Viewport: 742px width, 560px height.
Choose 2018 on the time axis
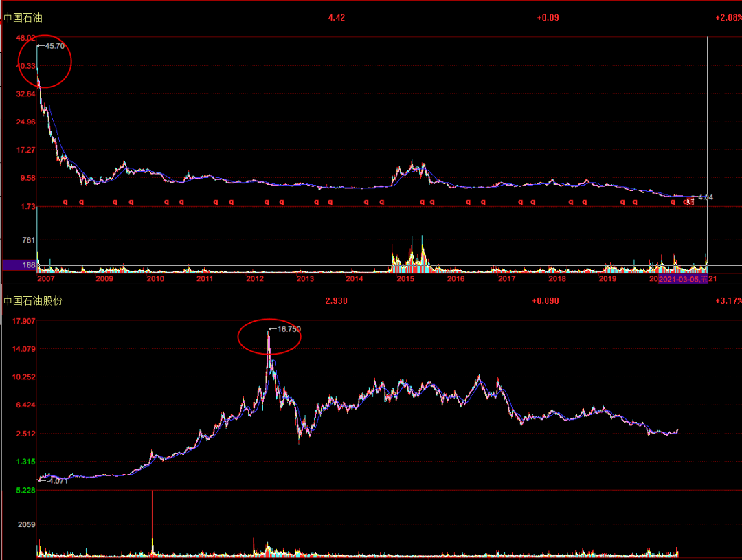tap(557, 278)
